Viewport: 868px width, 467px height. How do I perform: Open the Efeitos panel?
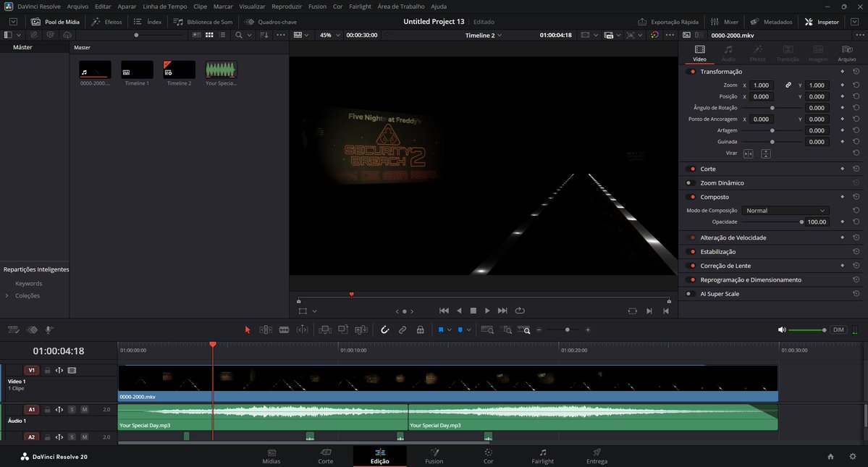[x=107, y=21]
